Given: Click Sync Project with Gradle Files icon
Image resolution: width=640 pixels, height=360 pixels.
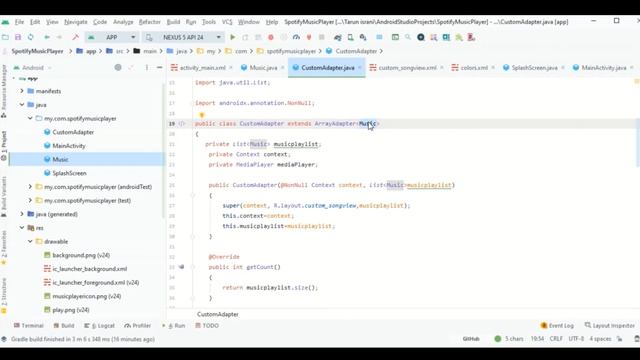Looking at the screenshot, I should coord(338,37).
